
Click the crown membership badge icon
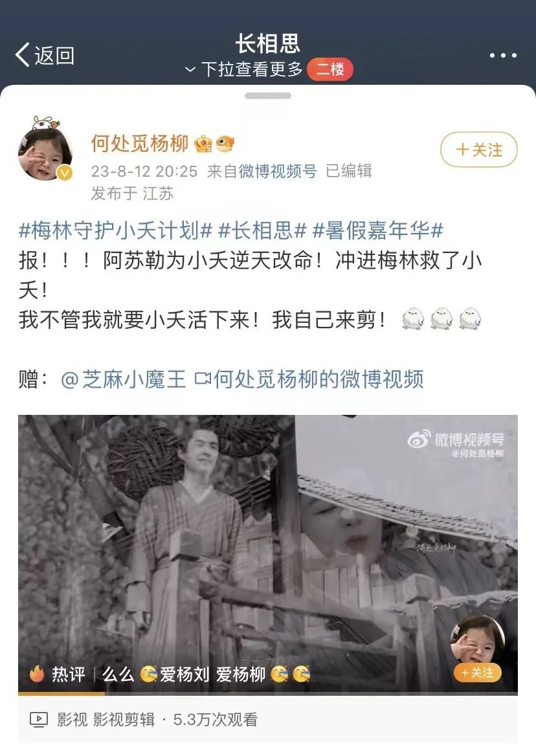(203, 143)
